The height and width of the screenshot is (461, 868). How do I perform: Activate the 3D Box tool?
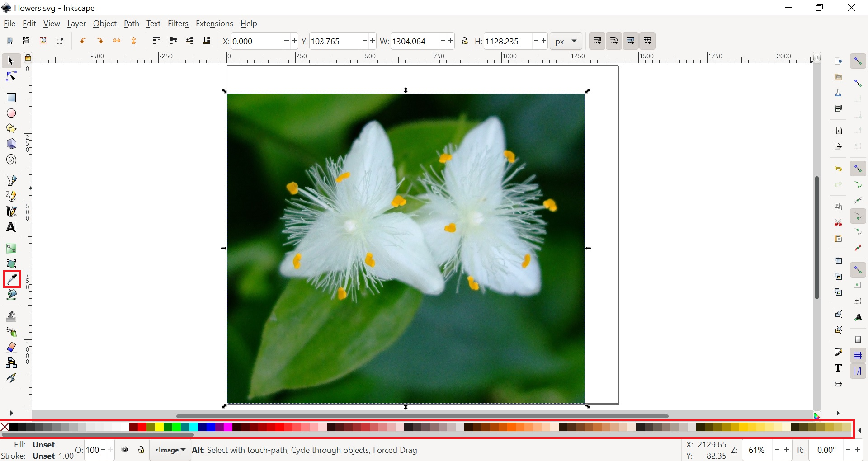click(x=11, y=144)
